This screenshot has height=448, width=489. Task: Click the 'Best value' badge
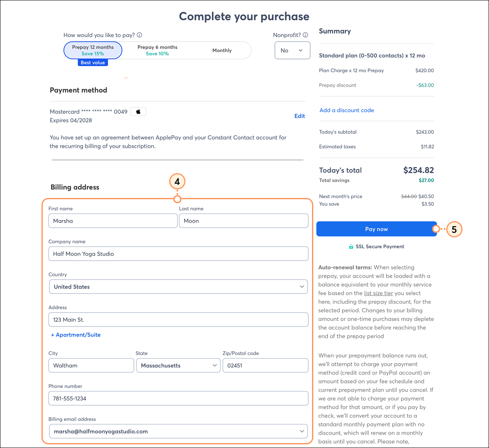(93, 63)
